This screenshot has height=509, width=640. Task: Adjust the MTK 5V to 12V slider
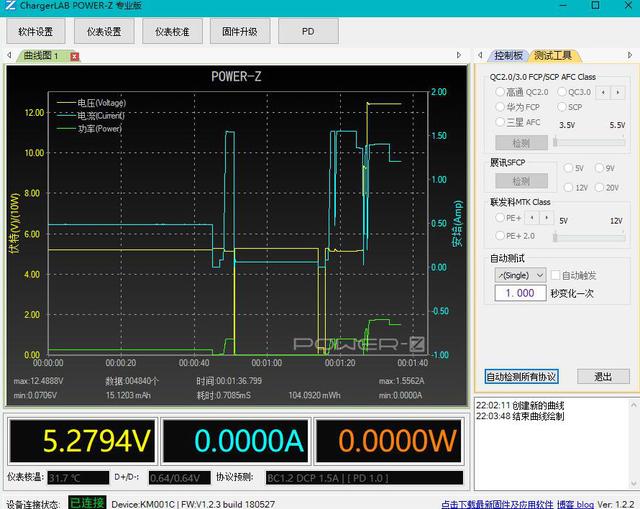(589, 236)
